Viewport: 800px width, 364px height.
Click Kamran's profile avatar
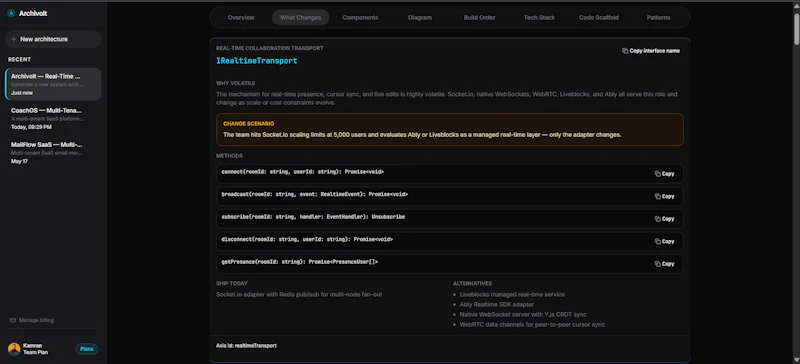click(x=14, y=349)
